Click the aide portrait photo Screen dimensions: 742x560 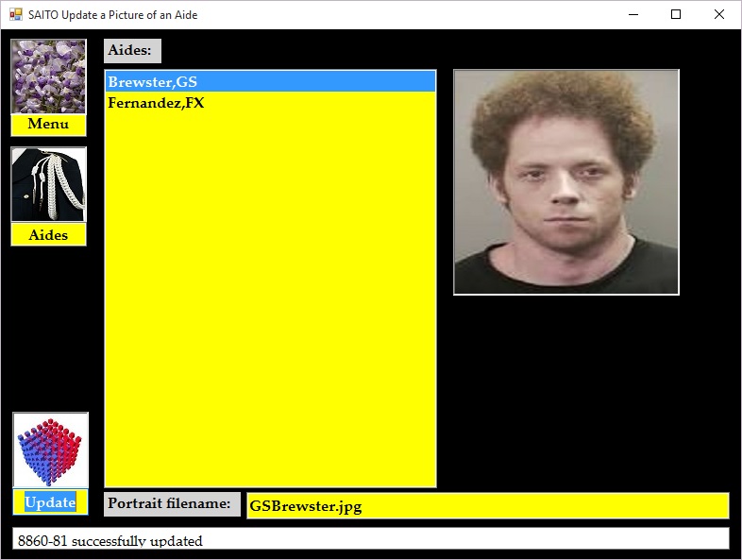pos(566,182)
